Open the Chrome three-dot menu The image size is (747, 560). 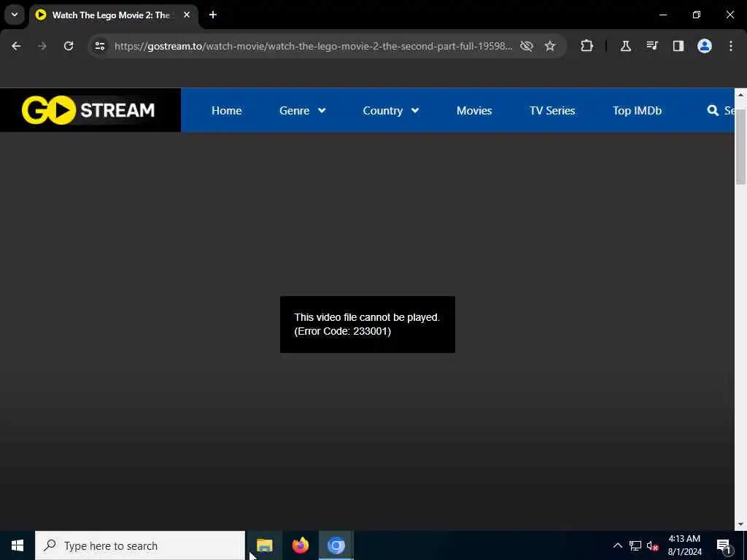pos(731,46)
